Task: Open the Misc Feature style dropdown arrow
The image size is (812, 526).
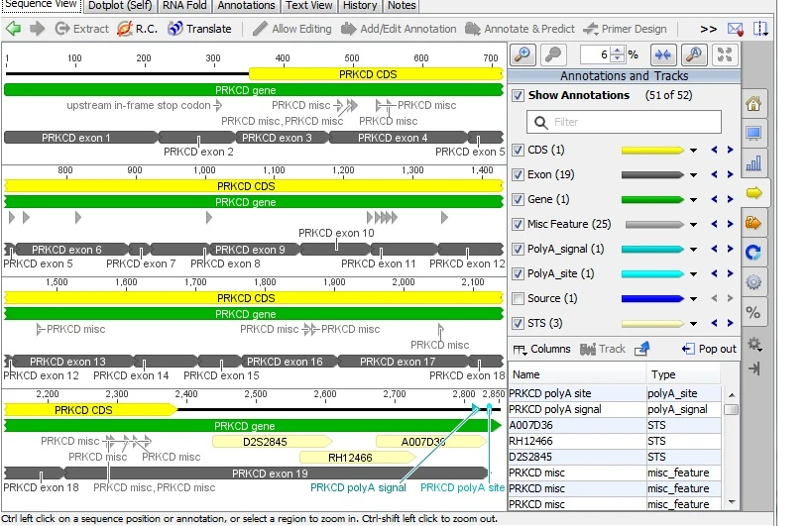Action: point(694,225)
